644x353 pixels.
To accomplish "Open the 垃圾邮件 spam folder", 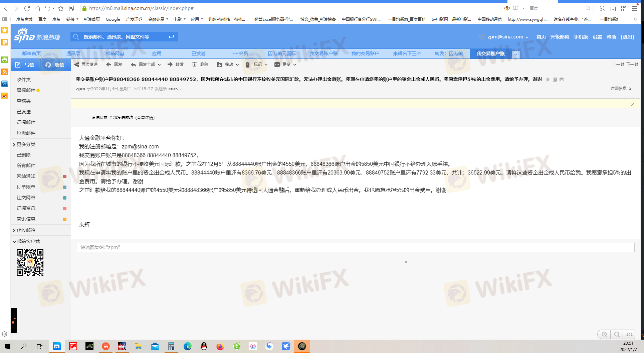I will [26, 133].
